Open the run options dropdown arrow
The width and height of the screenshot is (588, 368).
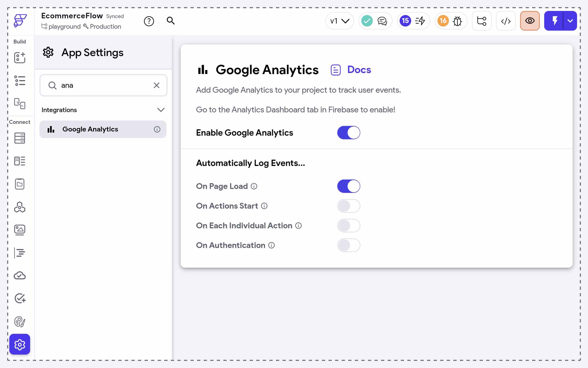(x=570, y=21)
